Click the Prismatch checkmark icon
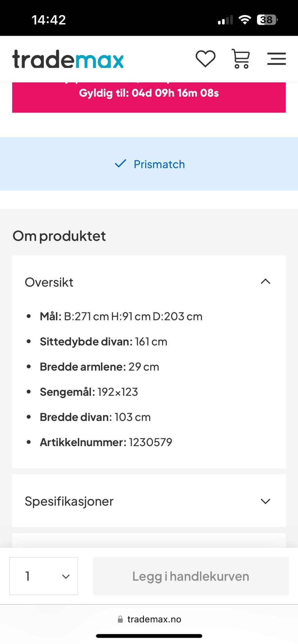298x644 pixels. pos(121,164)
